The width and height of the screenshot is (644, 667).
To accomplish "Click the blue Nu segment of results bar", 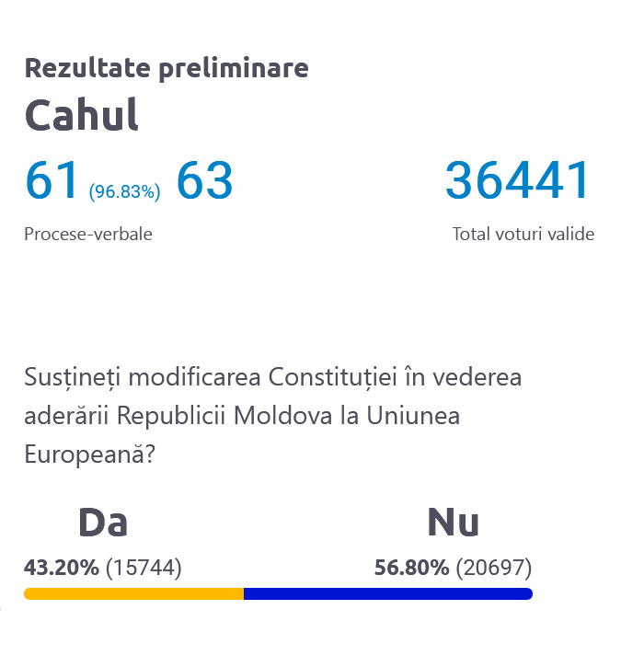I will point(387,593).
